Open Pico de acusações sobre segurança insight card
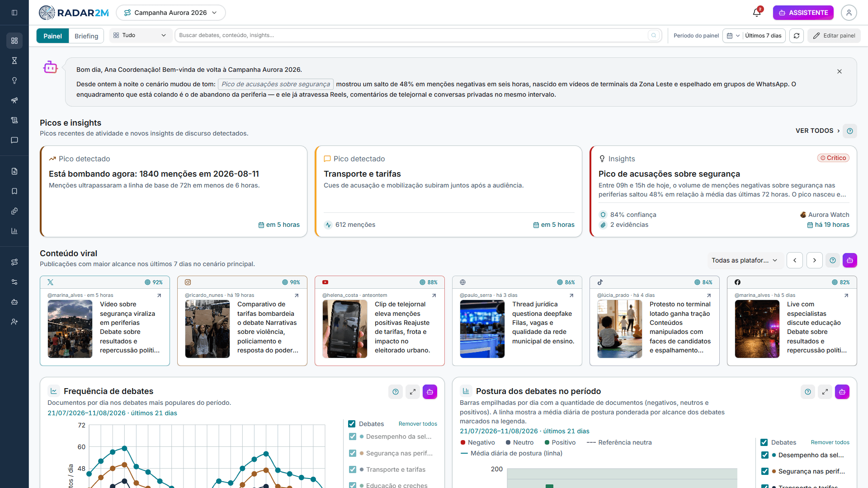 pos(723,191)
